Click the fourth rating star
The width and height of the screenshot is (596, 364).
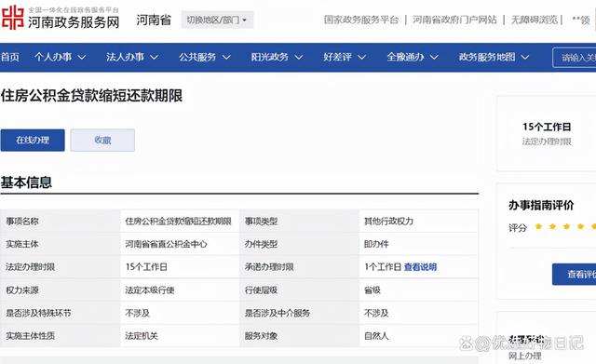(x=580, y=227)
